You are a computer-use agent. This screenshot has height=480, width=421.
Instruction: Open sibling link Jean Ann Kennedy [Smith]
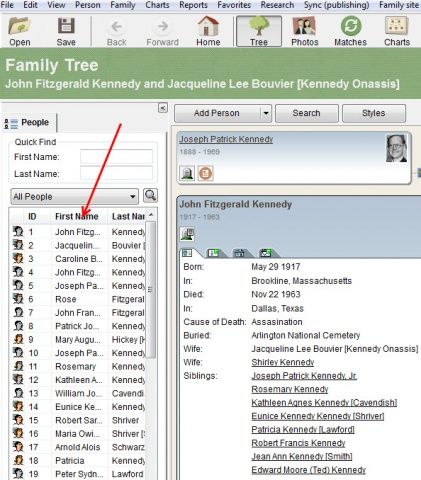[x=302, y=457]
